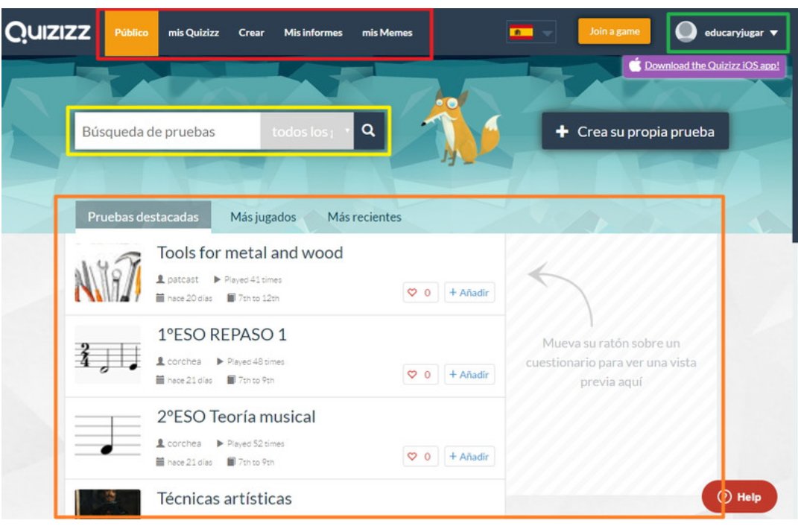Open the Tools for metal and wood quiz
This screenshot has width=798, height=532.
pyautogui.click(x=250, y=253)
